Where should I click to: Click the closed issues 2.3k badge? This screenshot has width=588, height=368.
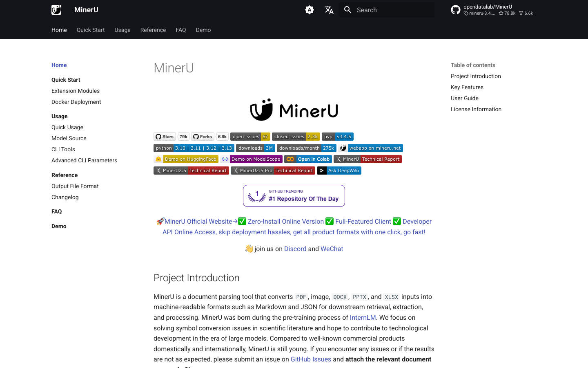tap(296, 137)
